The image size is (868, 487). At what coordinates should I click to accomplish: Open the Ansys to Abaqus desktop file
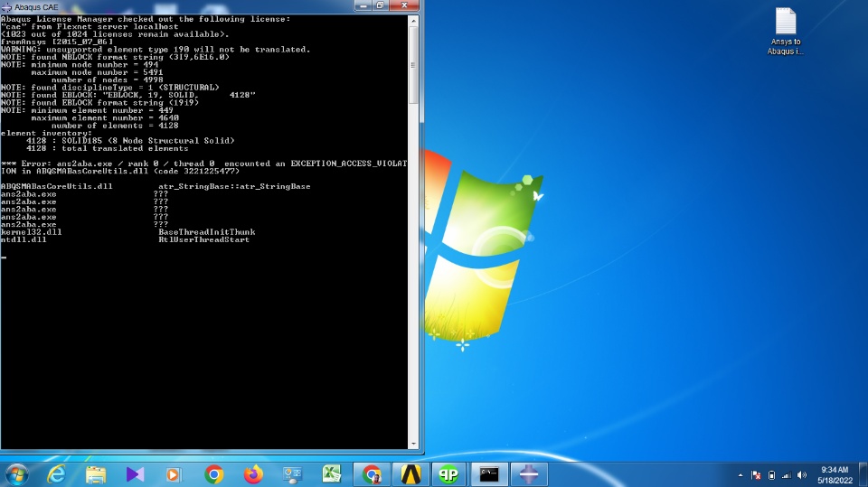coord(785,32)
